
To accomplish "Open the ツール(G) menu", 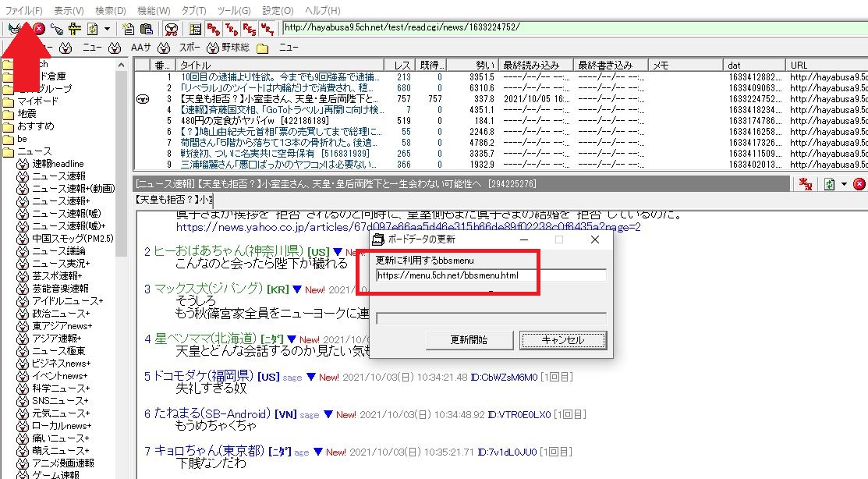I will (234, 10).
